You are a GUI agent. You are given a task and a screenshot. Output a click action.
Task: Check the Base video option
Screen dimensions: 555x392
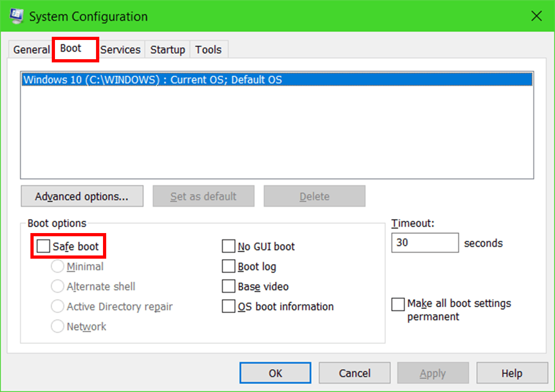[x=228, y=286]
